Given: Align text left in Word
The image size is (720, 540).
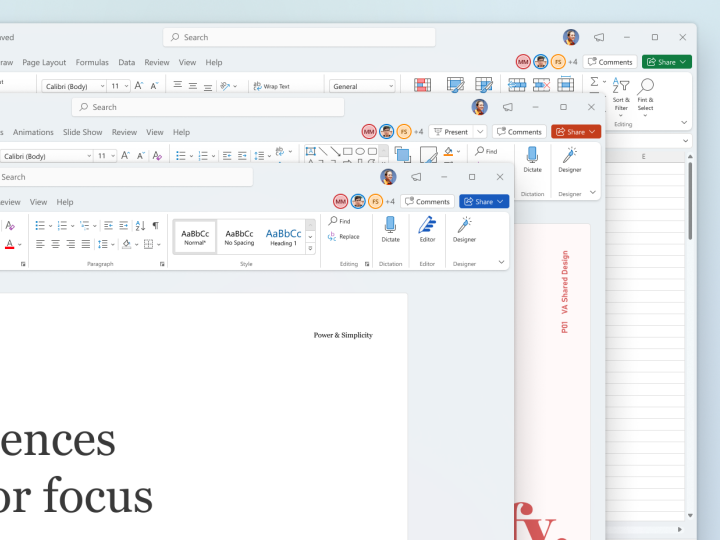Looking at the screenshot, I should (40, 244).
